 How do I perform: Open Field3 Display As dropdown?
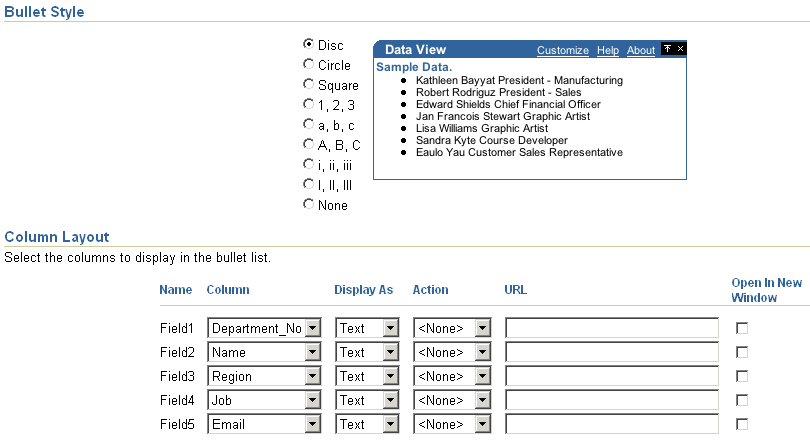pyautogui.click(x=367, y=376)
